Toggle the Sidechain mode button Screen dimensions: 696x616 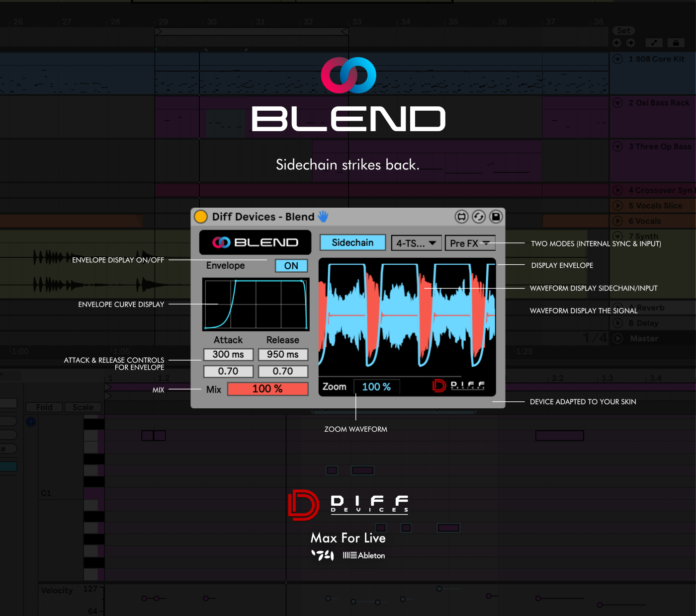click(352, 242)
